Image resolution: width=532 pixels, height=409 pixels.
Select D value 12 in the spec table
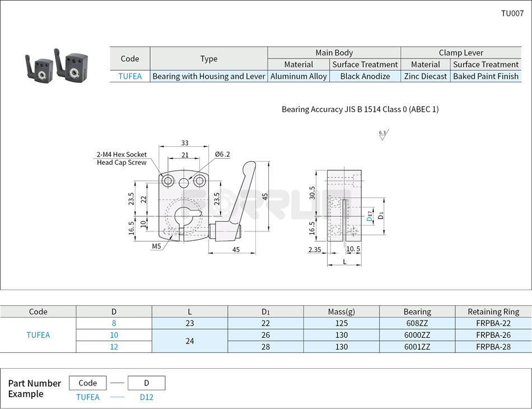click(114, 347)
